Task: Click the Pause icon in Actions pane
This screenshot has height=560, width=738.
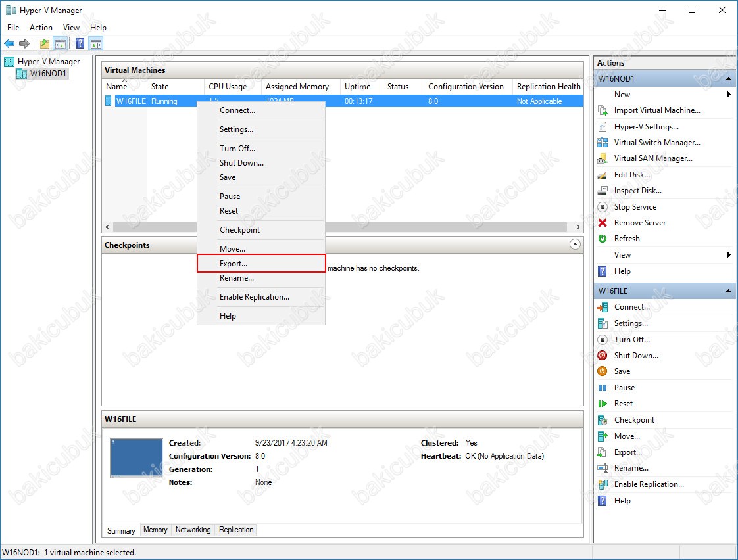Action: (603, 388)
